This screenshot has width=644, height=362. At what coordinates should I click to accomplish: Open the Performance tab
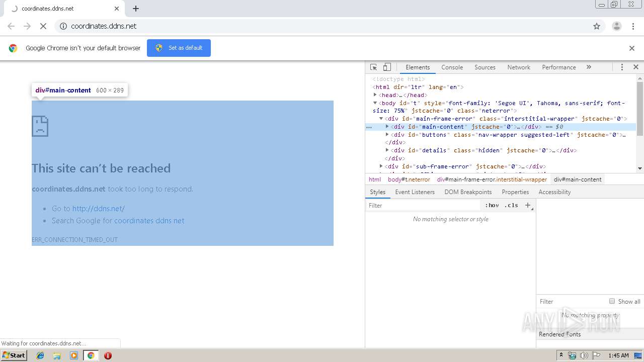pos(559,67)
